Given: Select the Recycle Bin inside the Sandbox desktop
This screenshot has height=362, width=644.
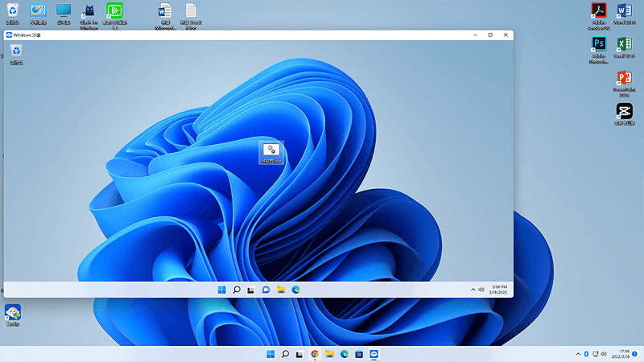Looking at the screenshot, I should 16,55.
